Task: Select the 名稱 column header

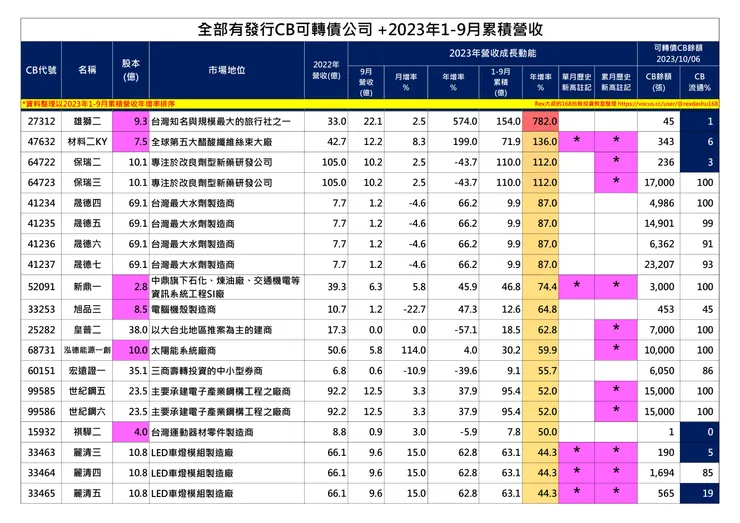Action: coord(87,70)
